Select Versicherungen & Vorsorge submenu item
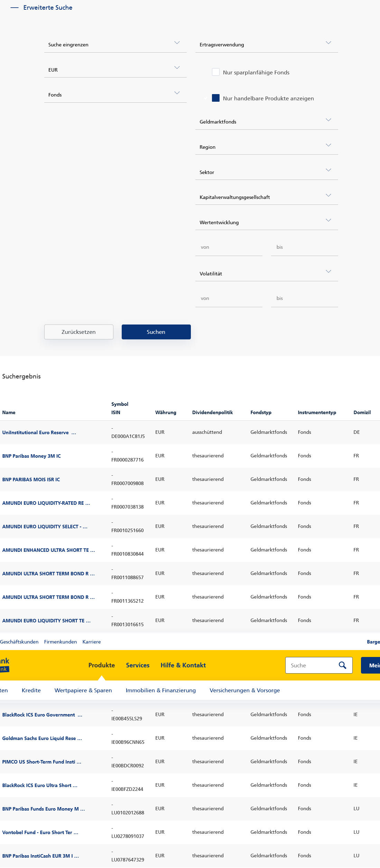 (245, 690)
